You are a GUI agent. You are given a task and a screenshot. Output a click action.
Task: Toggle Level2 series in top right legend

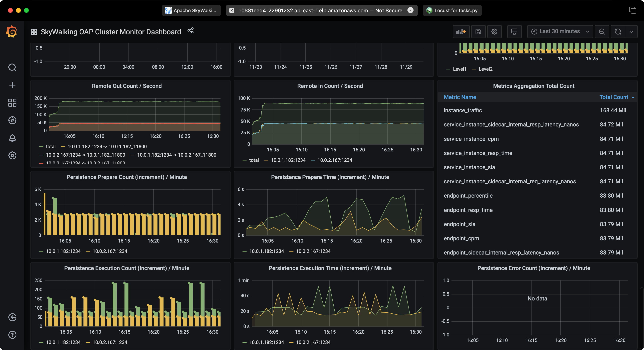point(485,69)
